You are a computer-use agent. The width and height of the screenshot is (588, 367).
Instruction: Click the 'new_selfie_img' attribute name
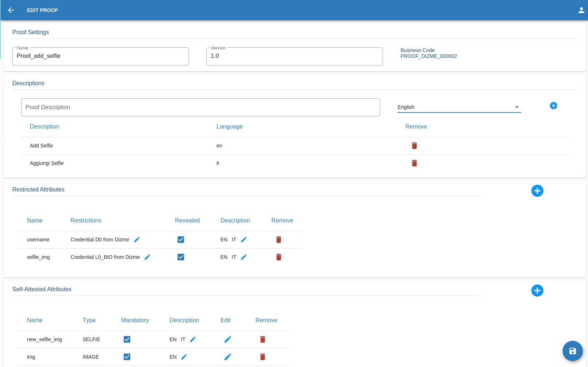pos(44,339)
